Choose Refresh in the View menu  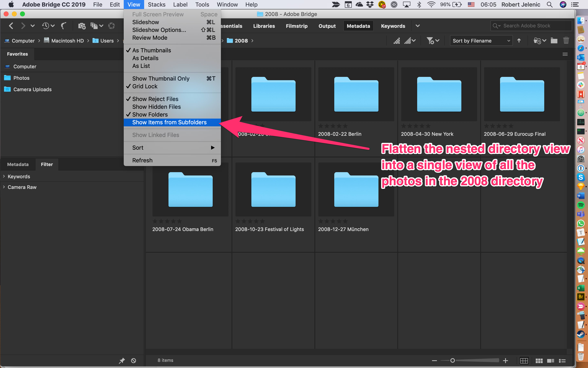[172, 160]
